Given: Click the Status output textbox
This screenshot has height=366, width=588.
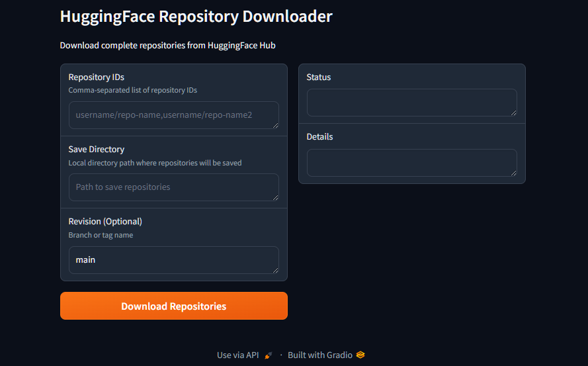Looking at the screenshot, I should click(412, 103).
